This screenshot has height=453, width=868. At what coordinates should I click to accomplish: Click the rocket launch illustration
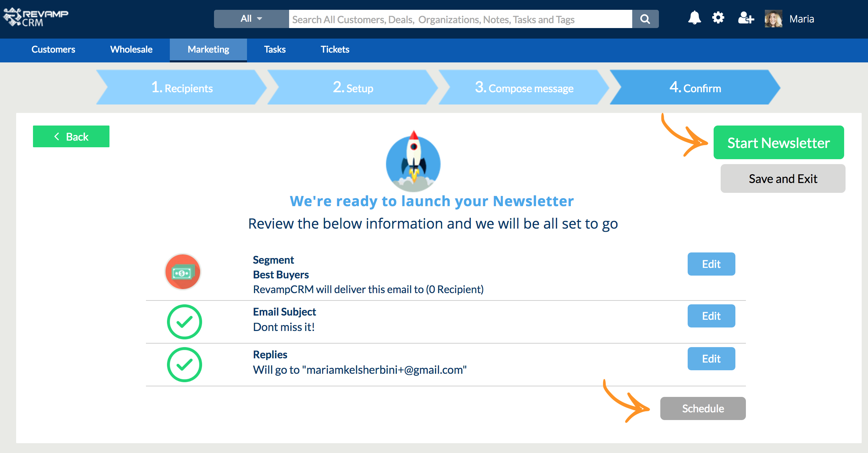point(413,162)
